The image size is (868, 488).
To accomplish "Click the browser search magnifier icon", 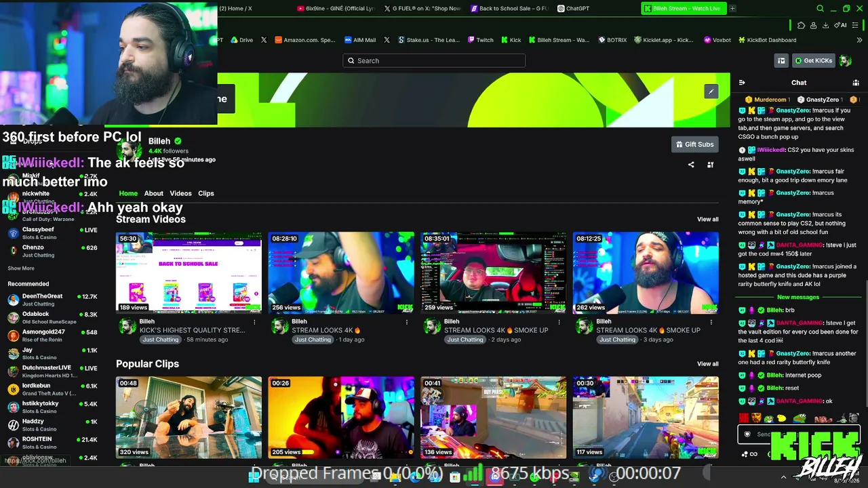I will [x=820, y=9].
